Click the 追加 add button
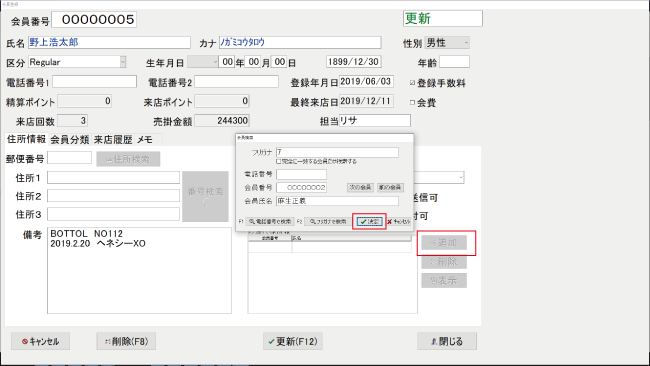Screen dimensions: 650x366 click(444, 242)
